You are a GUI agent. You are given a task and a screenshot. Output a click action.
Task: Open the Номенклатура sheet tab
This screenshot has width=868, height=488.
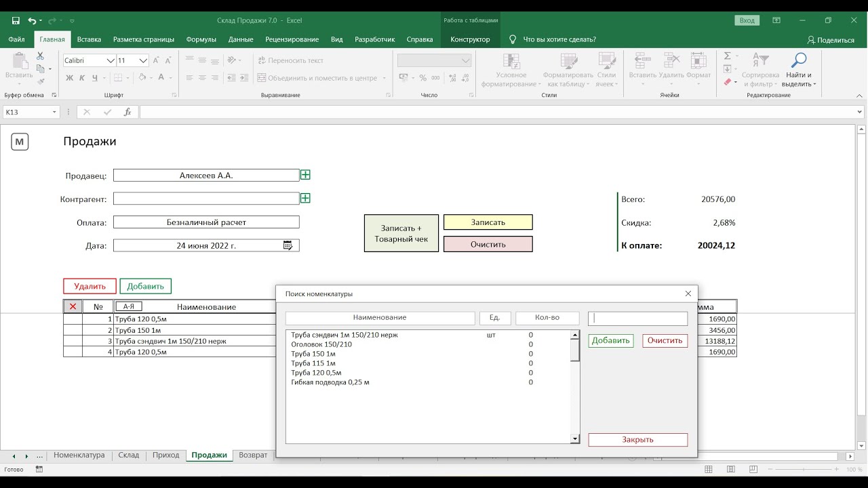[x=79, y=455]
